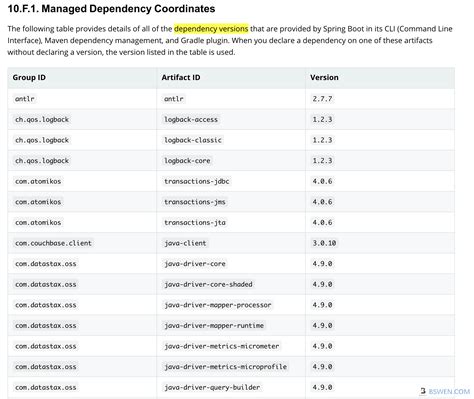This screenshot has height=399, width=474.
Task: Click the com.couchbase.client group ID
Action: (53, 243)
